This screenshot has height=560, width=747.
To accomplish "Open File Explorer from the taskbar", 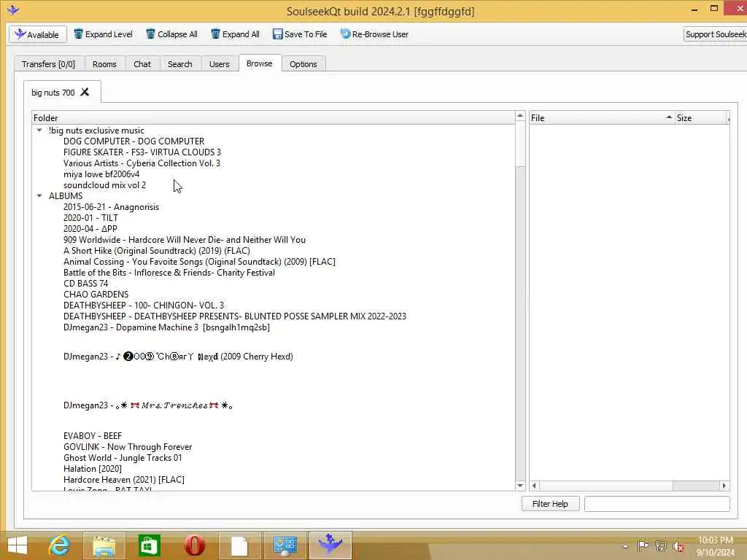I will tap(104, 545).
